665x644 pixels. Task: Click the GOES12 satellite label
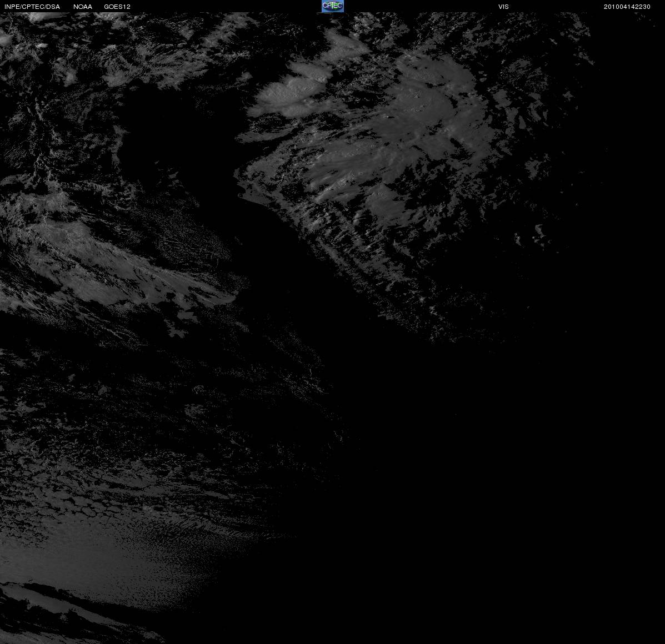(x=117, y=7)
